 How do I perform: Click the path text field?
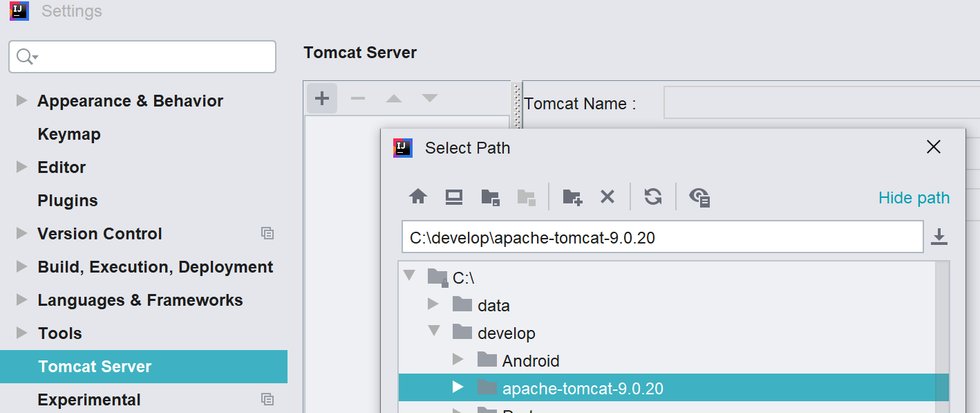click(663, 237)
